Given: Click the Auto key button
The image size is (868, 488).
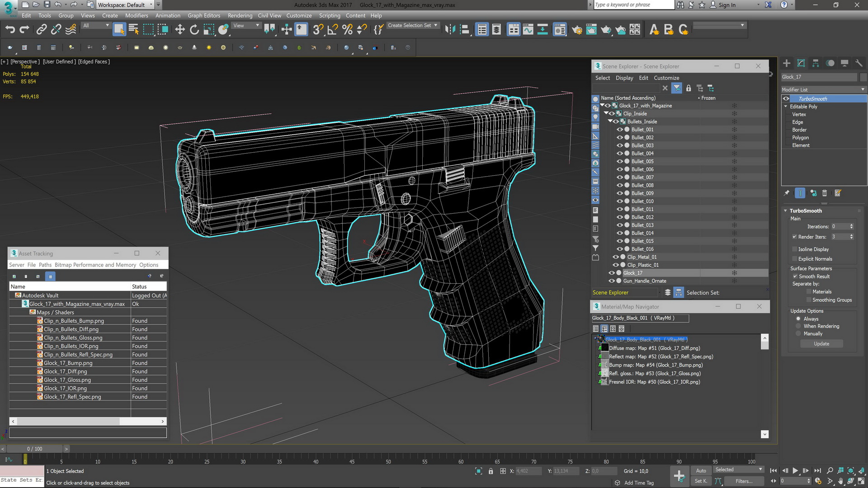Looking at the screenshot, I should coord(701,471).
